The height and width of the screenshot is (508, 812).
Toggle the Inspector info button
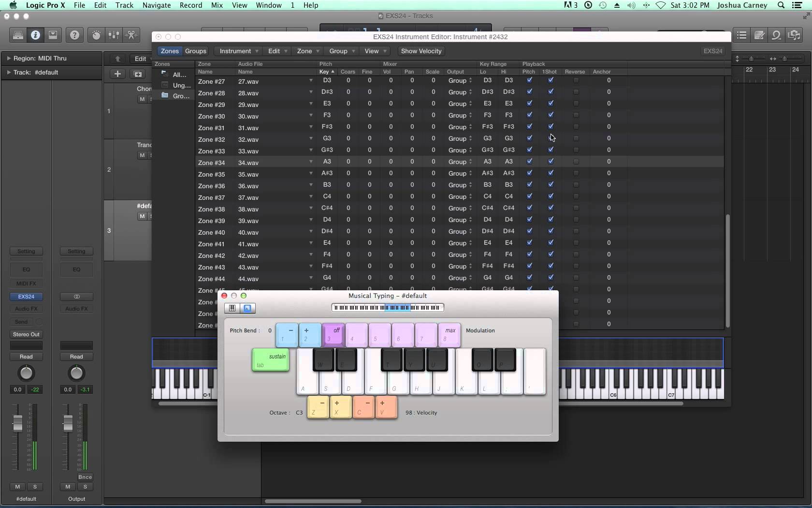point(35,35)
